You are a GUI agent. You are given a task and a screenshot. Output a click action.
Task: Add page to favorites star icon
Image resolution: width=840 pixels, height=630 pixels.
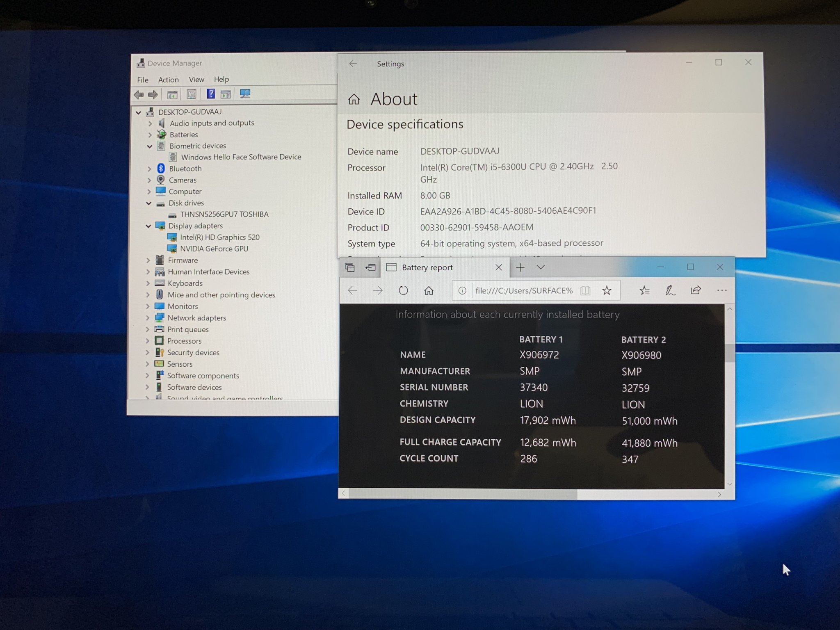[x=607, y=291]
